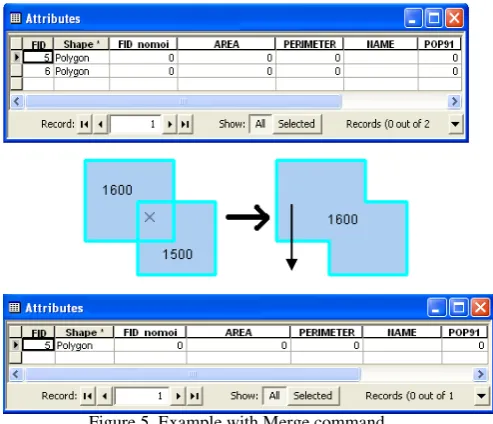Click AREA column header in bottom table

pyautogui.click(x=238, y=332)
